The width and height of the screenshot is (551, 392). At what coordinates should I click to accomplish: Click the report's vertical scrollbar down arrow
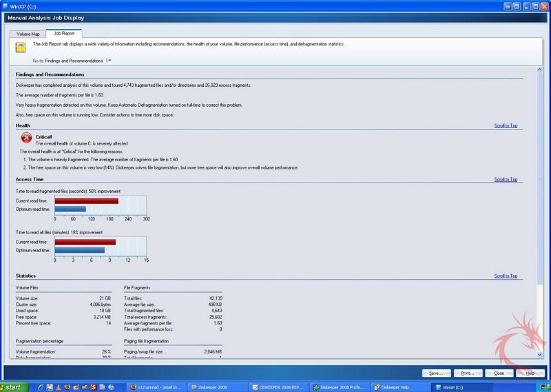[x=539, y=354]
